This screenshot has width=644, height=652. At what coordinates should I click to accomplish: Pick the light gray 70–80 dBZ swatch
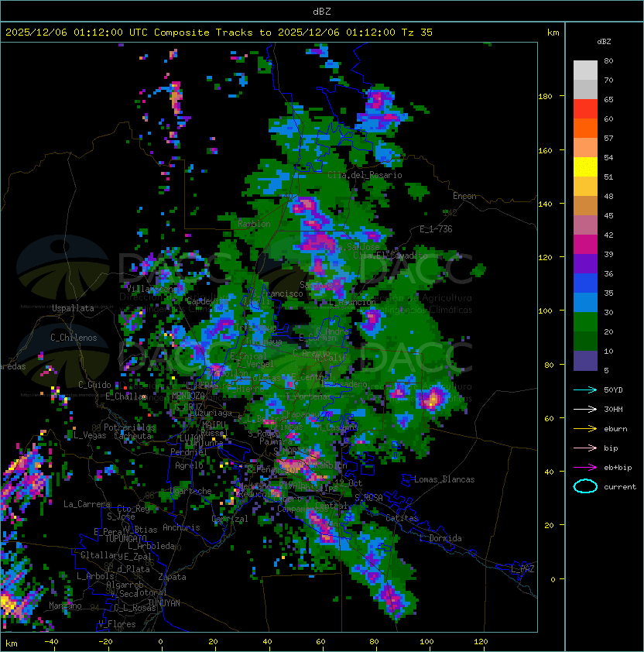click(585, 70)
